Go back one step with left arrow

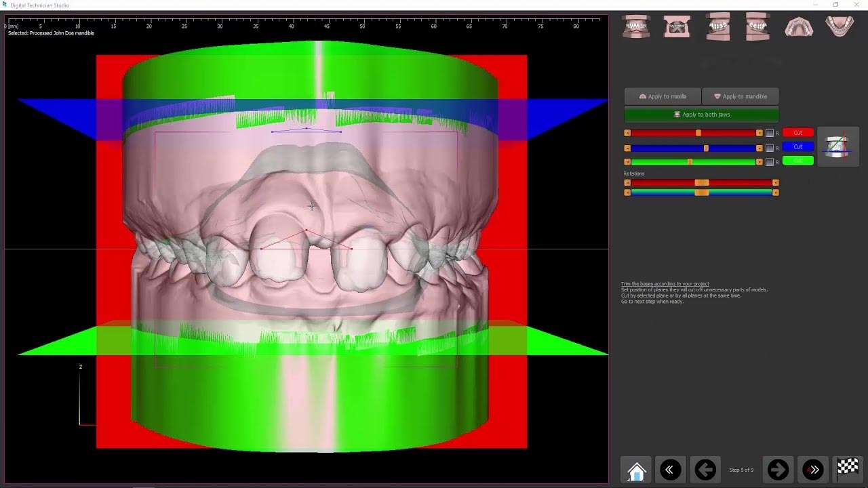[705, 469]
